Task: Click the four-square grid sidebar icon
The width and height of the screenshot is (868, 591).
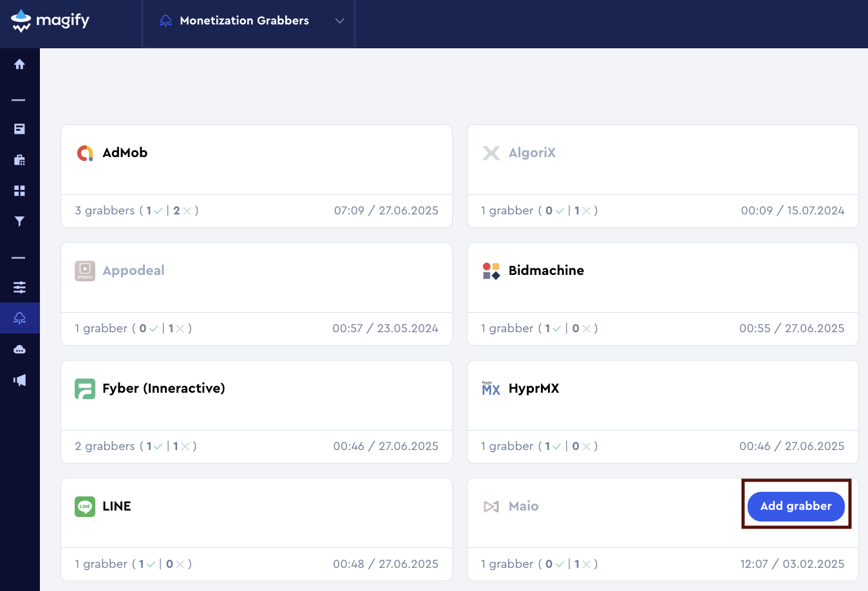Action: [20, 191]
